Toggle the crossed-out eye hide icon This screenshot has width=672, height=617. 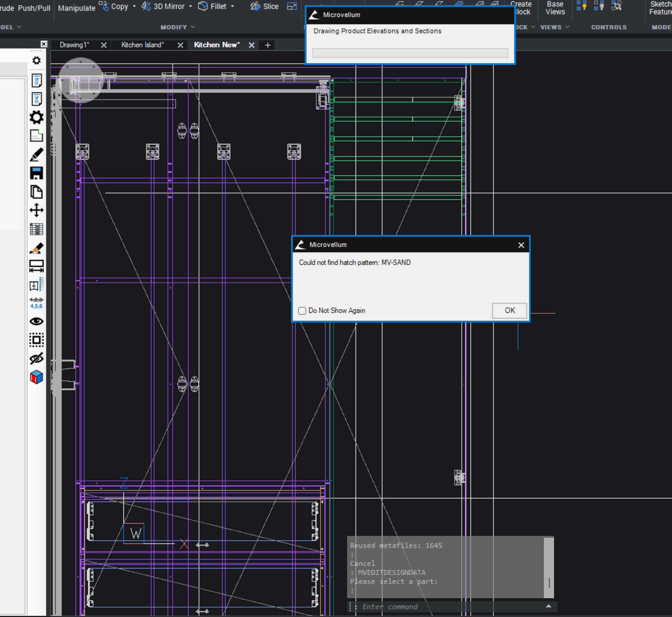coord(36,358)
